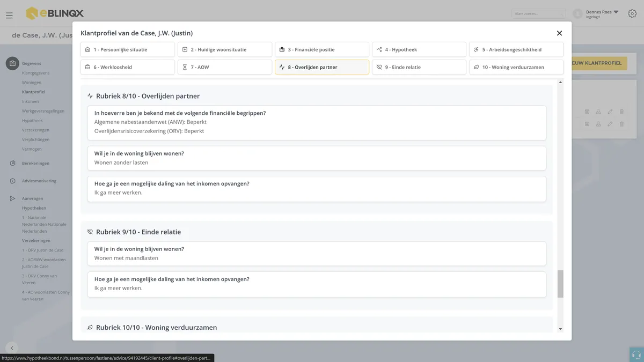
Task: Go to Verplichtingen in the sidebar
Action: point(35,139)
